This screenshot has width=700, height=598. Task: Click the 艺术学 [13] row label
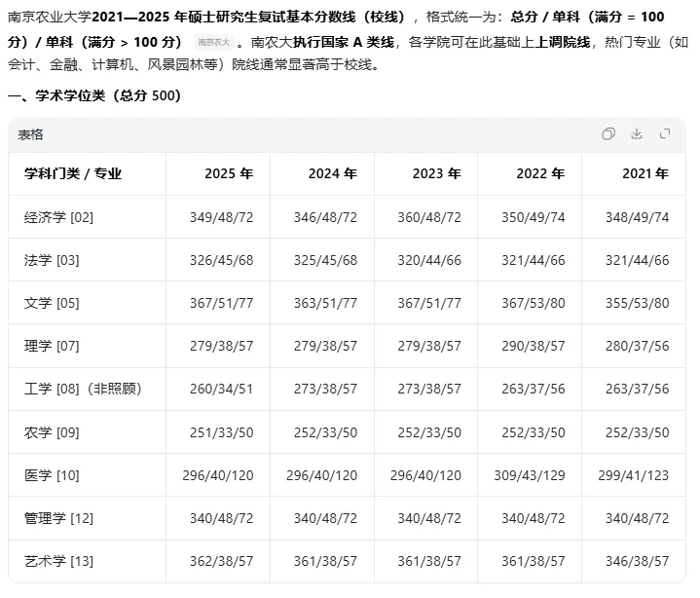coord(58,561)
